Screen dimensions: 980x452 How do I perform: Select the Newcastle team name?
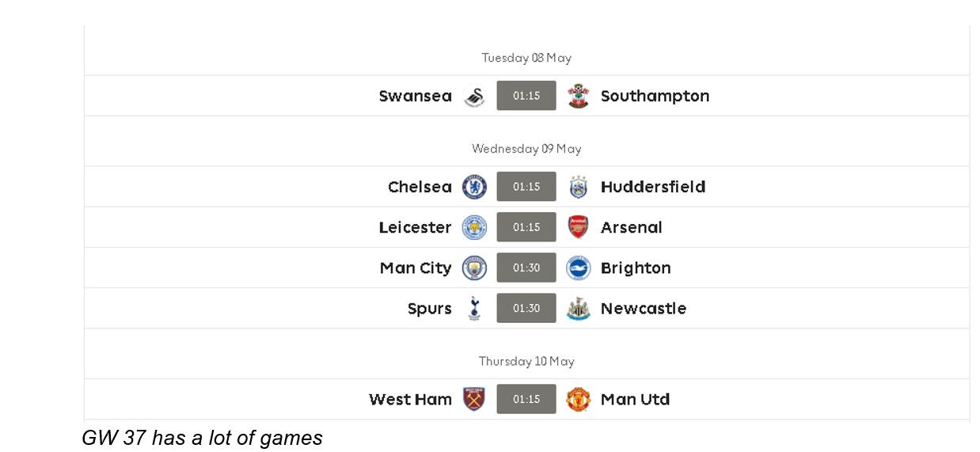pyautogui.click(x=644, y=308)
